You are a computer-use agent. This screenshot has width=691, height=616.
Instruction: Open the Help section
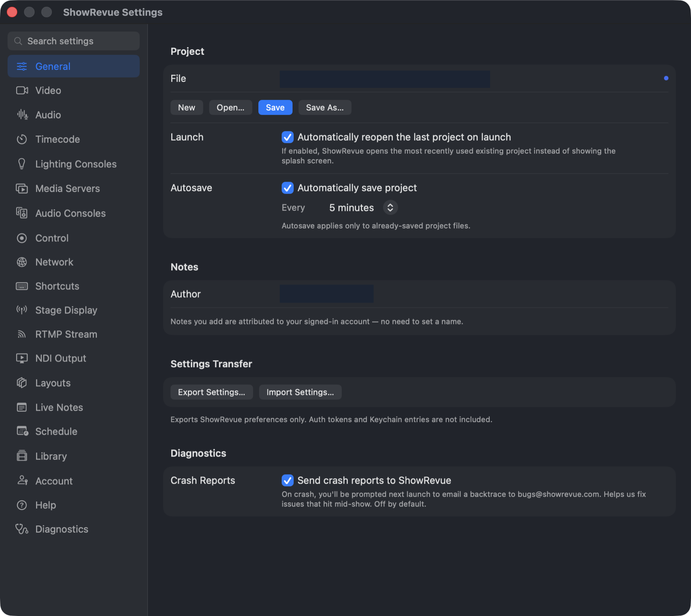tap(73, 505)
